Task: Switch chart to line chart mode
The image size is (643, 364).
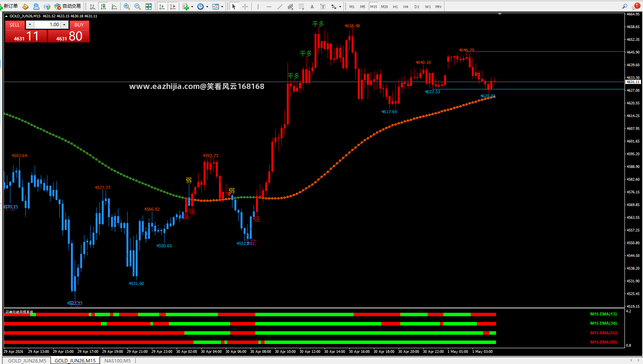Action: point(114,7)
